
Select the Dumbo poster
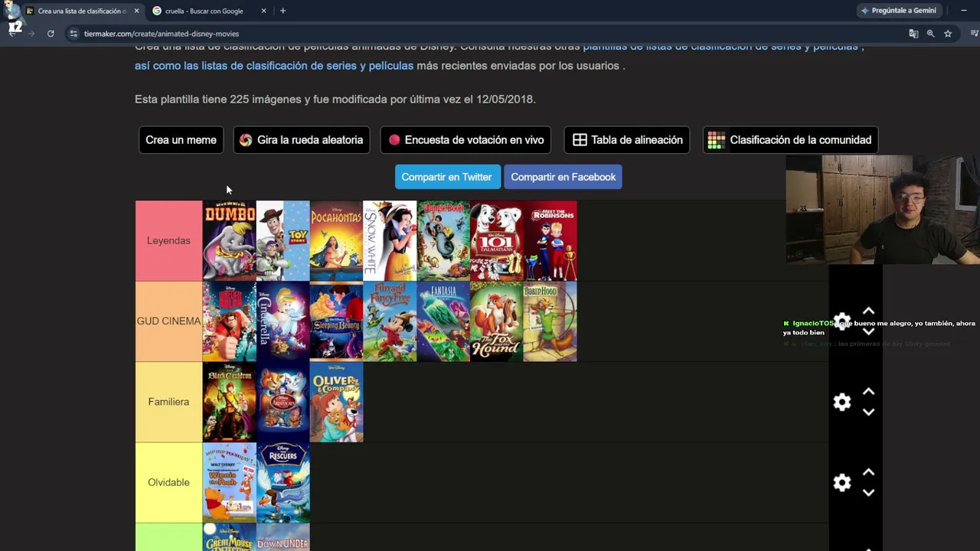pyautogui.click(x=230, y=240)
